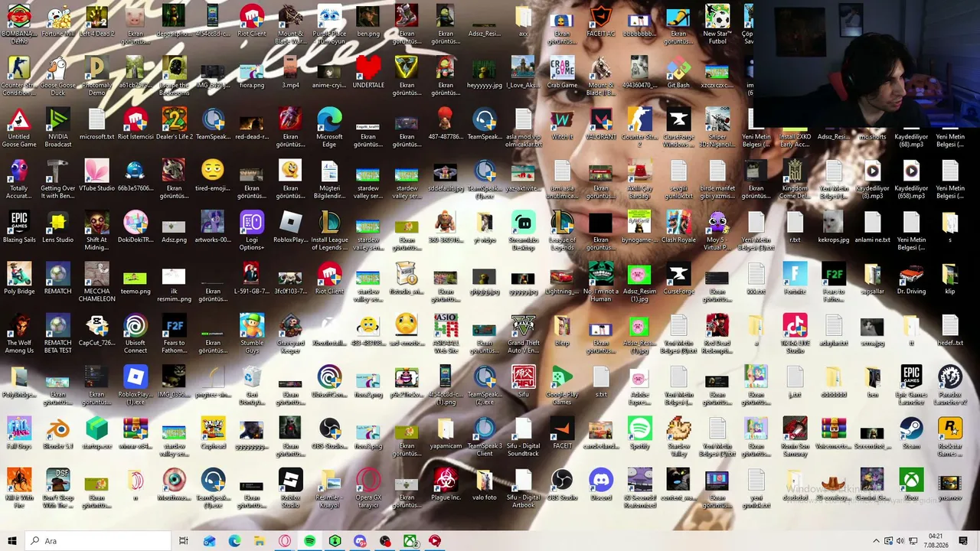
Task: Switch to Spotify on the taskbar
Action: (310, 541)
